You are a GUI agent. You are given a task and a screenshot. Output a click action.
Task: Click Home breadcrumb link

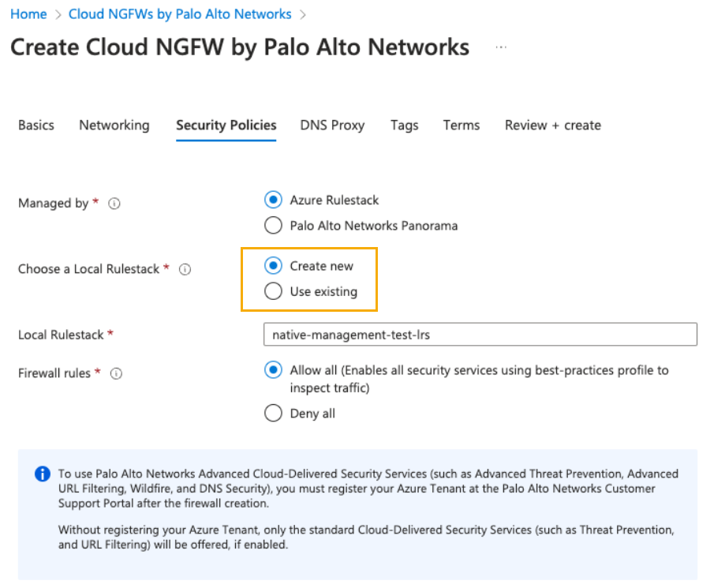(x=28, y=14)
